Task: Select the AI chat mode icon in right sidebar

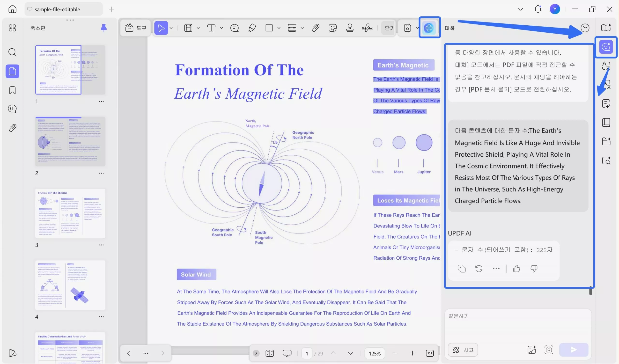Action: click(x=606, y=47)
